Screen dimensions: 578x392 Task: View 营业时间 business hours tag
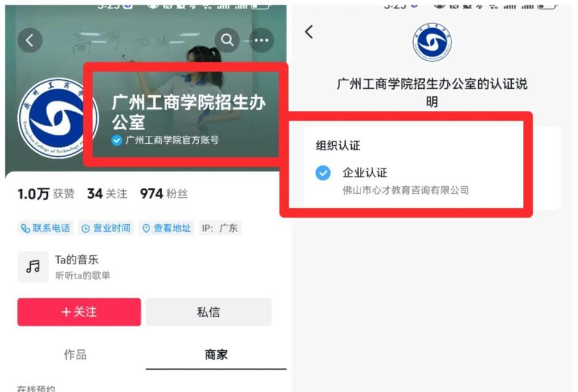pyautogui.click(x=106, y=228)
